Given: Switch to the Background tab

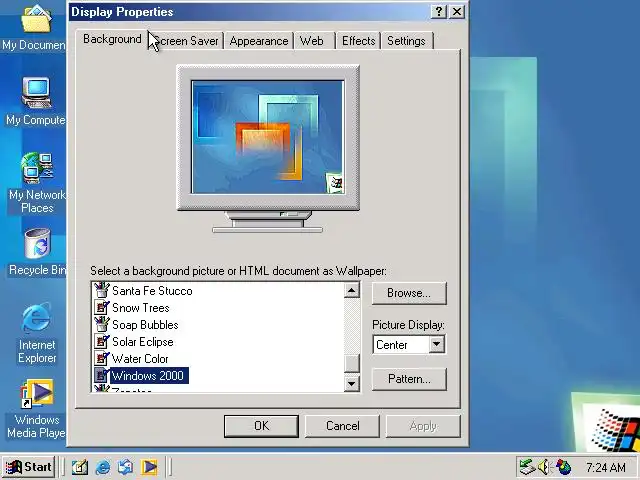Looking at the screenshot, I should pyautogui.click(x=112, y=40).
